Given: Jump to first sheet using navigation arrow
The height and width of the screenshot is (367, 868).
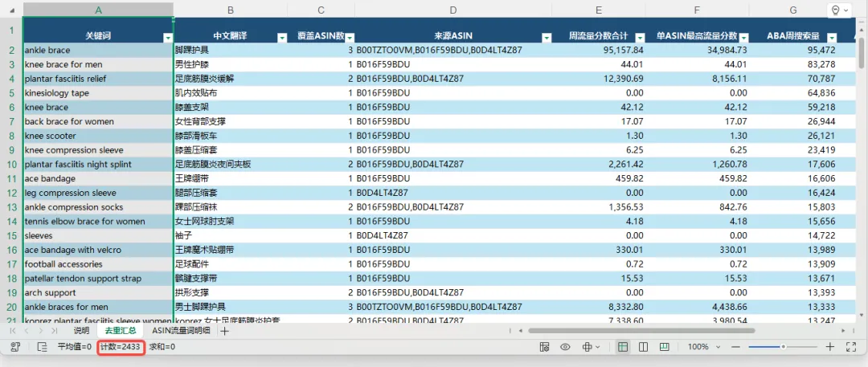Looking at the screenshot, I should pos(13,331).
